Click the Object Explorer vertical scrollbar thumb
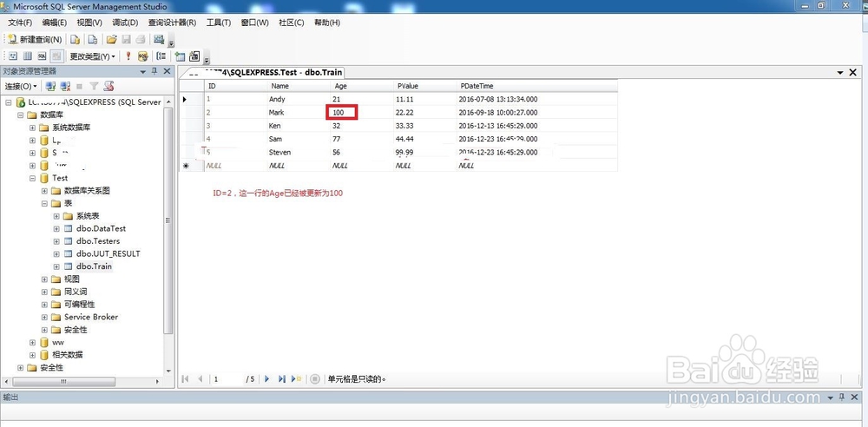Viewport: 868px width, 427px height. pos(168,220)
